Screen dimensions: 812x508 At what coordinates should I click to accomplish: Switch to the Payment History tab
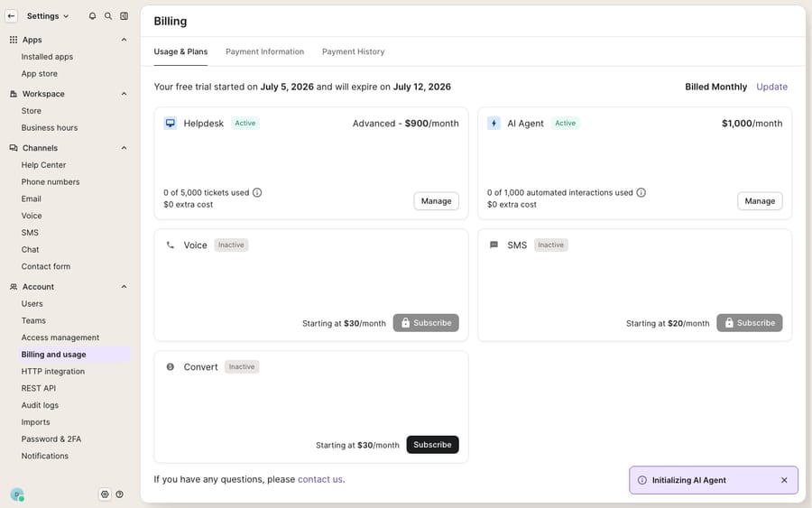pos(353,51)
